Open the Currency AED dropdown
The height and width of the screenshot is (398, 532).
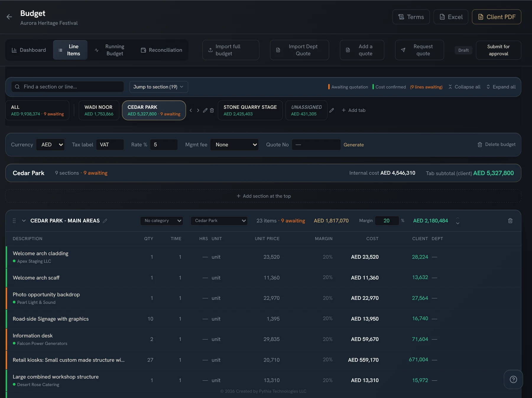tap(51, 145)
